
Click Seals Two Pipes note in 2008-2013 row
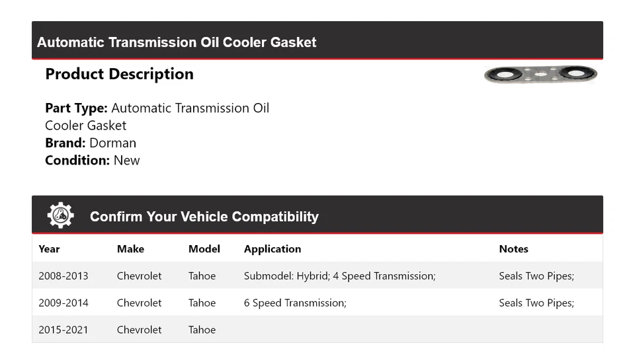click(x=536, y=275)
